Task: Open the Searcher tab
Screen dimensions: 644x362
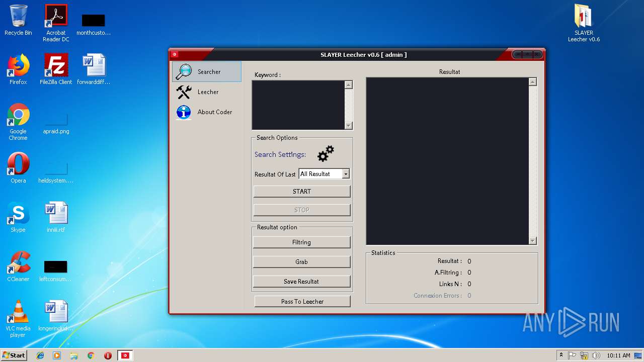Action: [207, 71]
